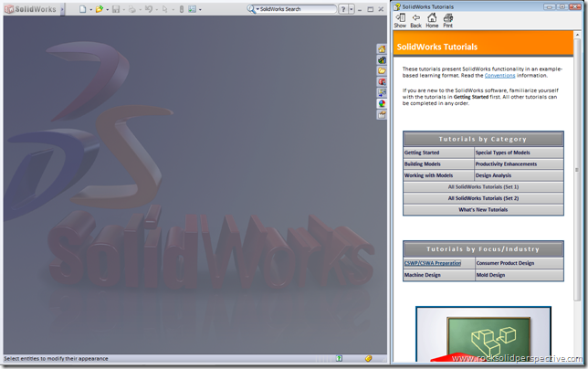Viewport: 588px width, 369px height.
Task: Open CSWP/CSWA Preparation link
Action: [433, 263]
